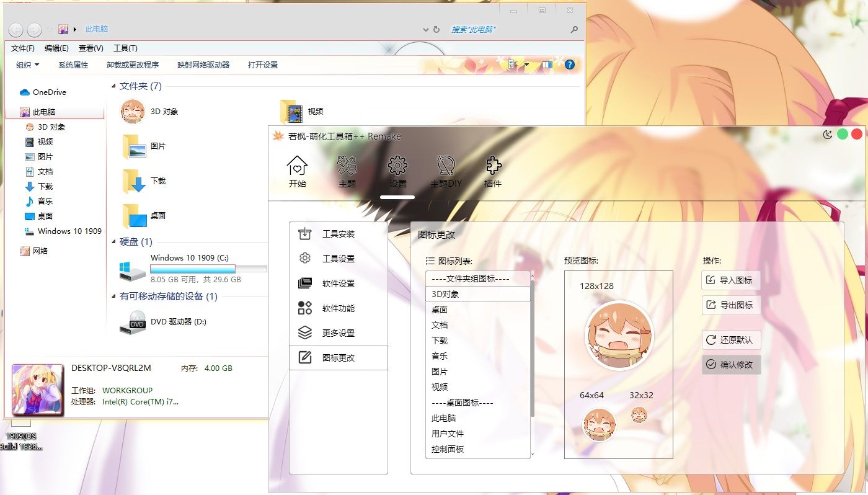The image size is (868, 495).
Task: Collapse the 文件夹 (7) group
Action: (113, 86)
